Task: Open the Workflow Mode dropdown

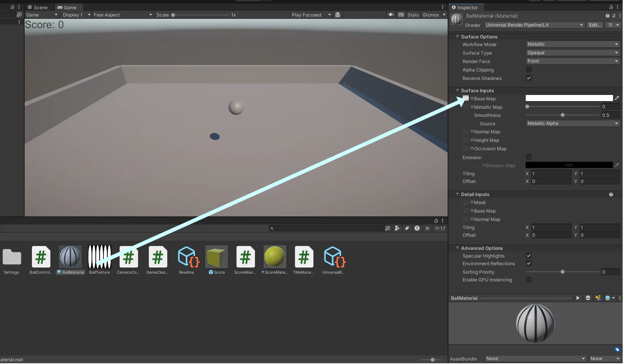Action: [572, 44]
